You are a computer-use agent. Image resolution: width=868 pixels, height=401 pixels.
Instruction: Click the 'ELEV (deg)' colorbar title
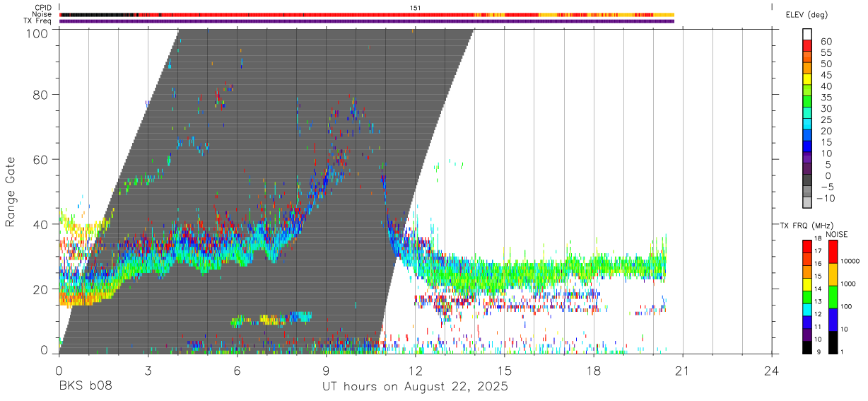(807, 14)
